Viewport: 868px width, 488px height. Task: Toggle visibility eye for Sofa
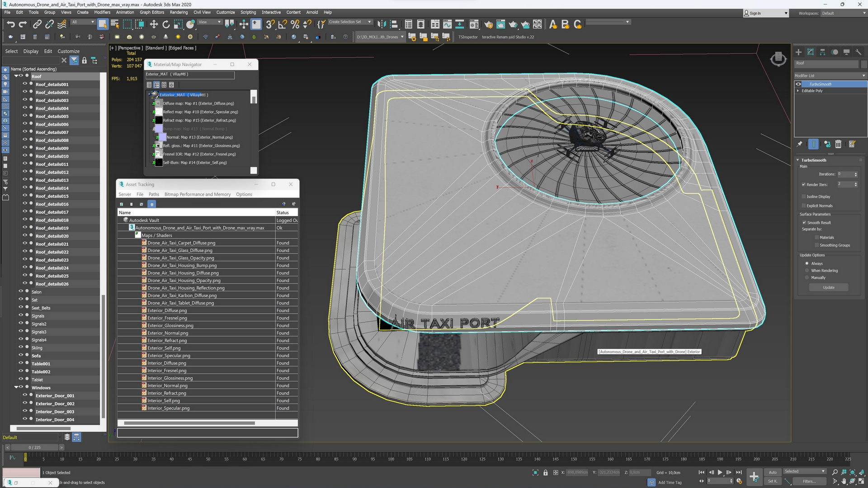[x=21, y=356]
